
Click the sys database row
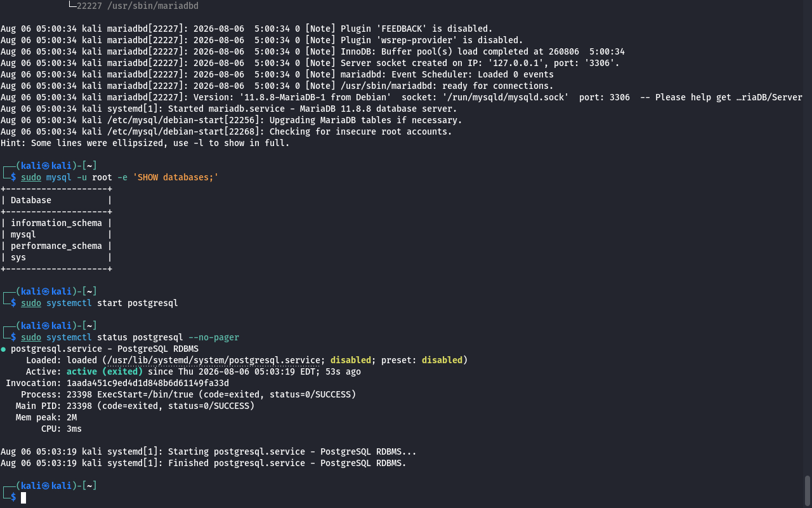[x=56, y=257]
